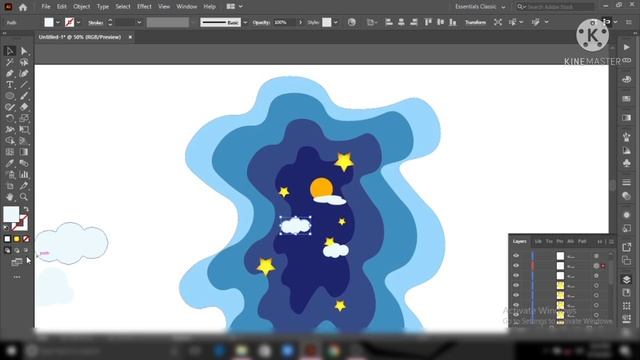Select the Pen tool
The image size is (640, 360).
pyautogui.click(x=10, y=73)
